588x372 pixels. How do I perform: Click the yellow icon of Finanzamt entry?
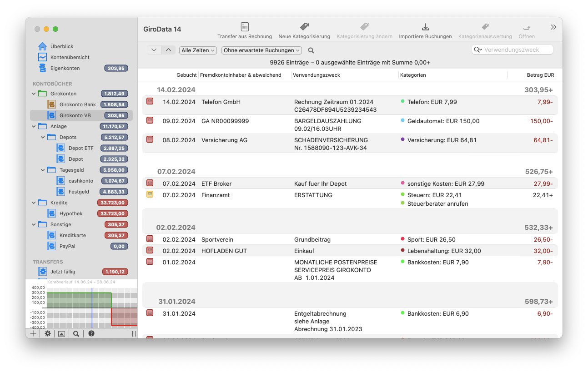pos(150,194)
